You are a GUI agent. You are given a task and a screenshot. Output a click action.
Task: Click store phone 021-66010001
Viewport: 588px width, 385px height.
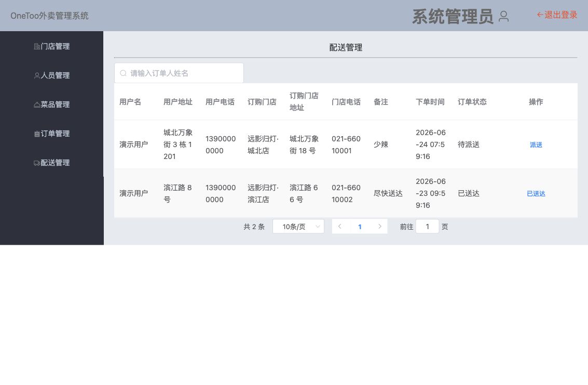click(346, 144)
